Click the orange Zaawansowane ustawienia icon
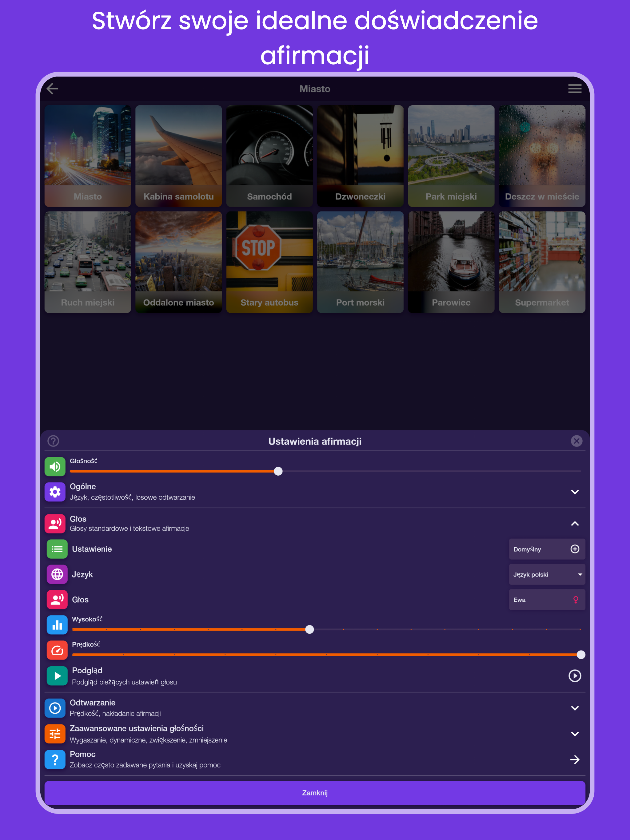This screenshot has width=630, height=840. point(55,734)
